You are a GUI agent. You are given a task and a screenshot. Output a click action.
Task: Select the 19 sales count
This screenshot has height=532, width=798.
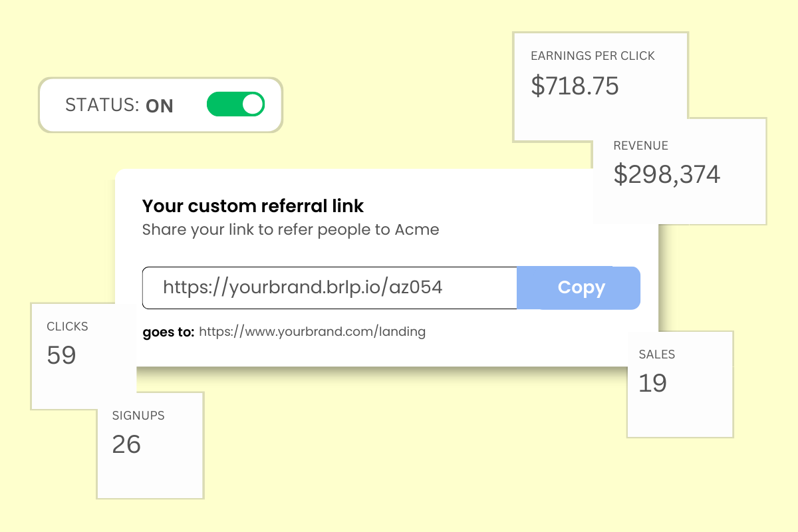click(652, 383)
